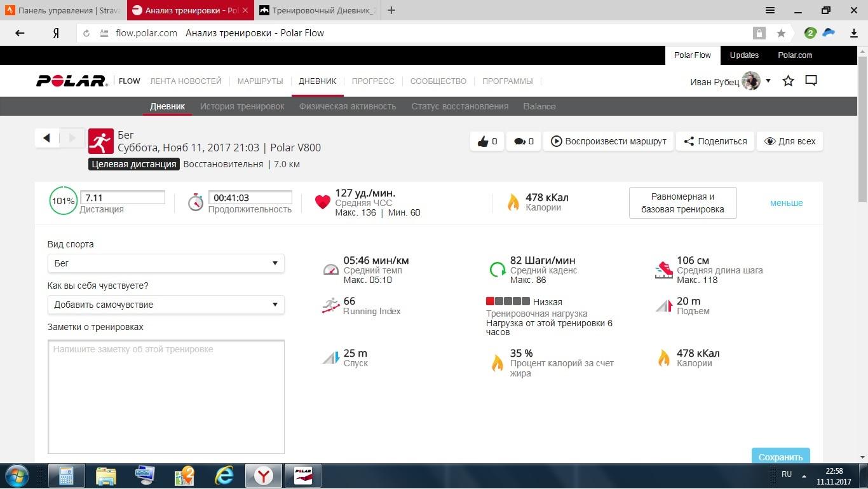868x489 pixels.
Task: Click into the training notes text area
Action: pos(166,396)
